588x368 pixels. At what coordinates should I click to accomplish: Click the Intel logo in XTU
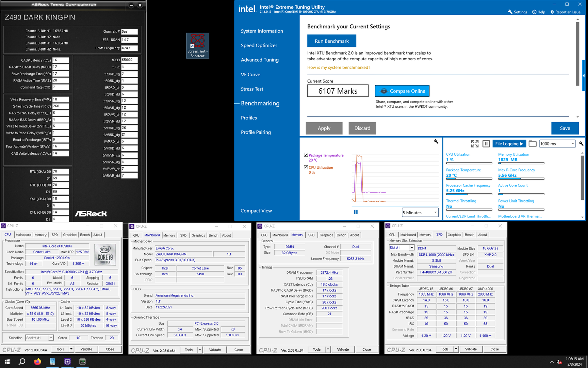pyautogui.click(x=247, y=9)
